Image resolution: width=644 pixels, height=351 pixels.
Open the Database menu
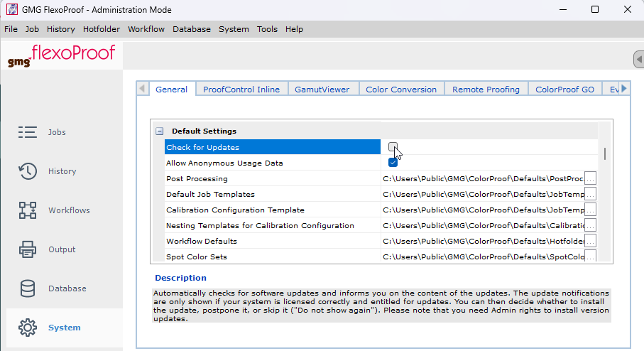[x=192, y=29]
